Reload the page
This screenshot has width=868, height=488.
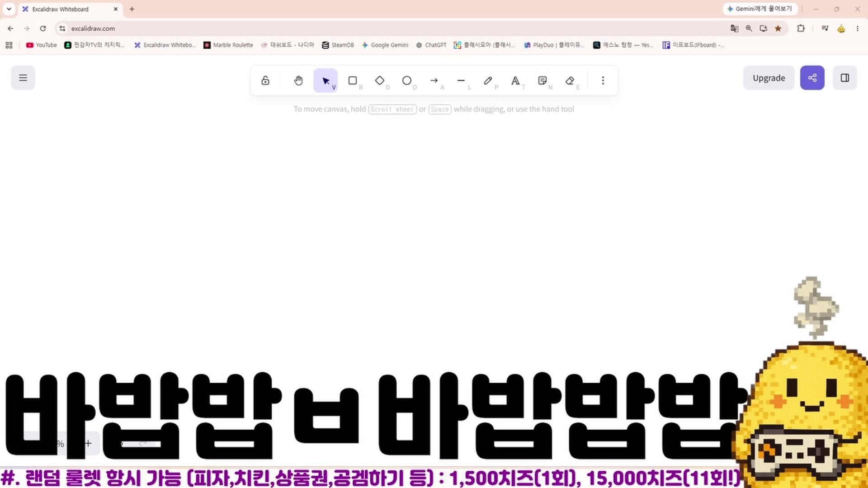click(43, 28)
